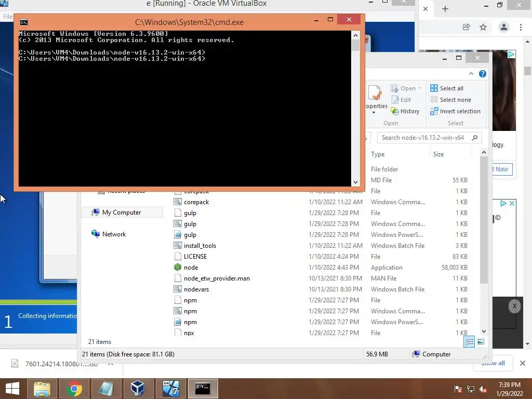Select the install_tools batch file
The height and width of the screenshot is (399, 532).
pyautogui.click(x=200, y=246)
